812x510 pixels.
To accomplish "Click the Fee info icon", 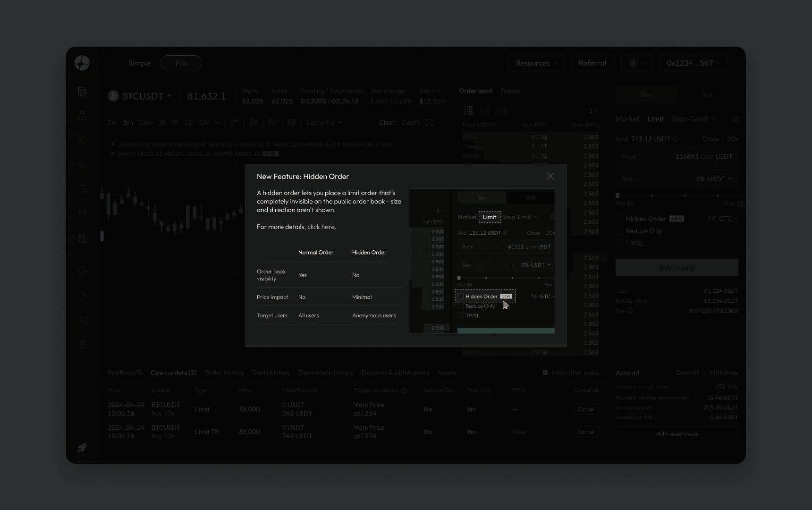I will [630, 311].
